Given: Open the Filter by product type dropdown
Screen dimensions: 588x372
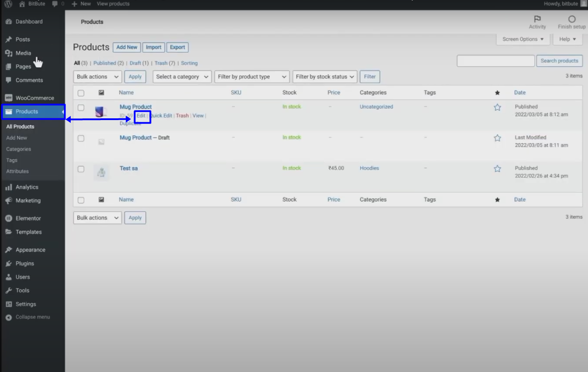Looking at the screenshot, I should point(252,76).
